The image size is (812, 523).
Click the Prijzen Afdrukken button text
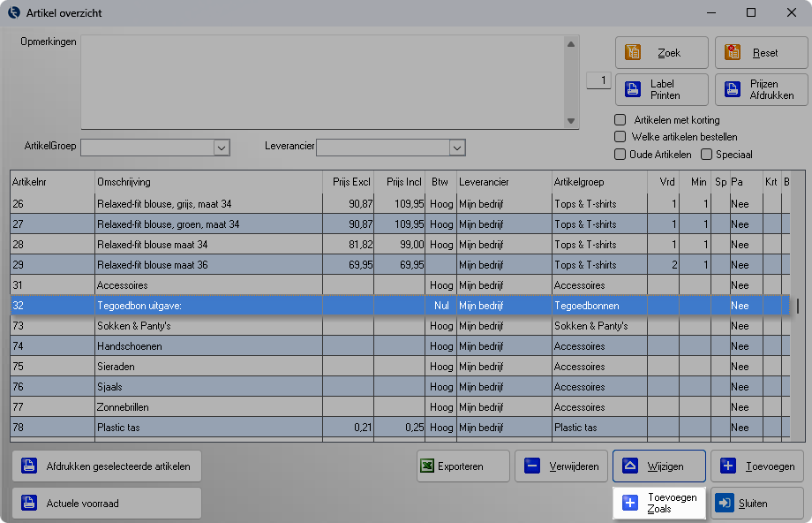point(771,90)
